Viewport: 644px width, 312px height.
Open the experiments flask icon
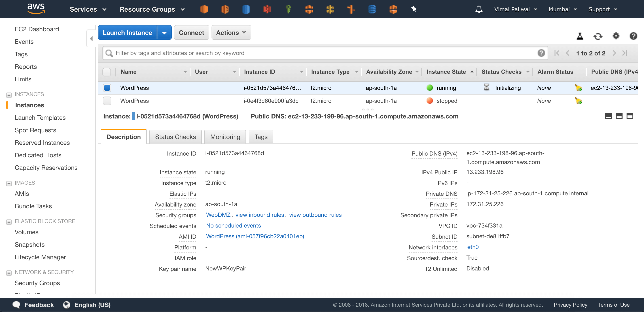click(x=580, y=36)
